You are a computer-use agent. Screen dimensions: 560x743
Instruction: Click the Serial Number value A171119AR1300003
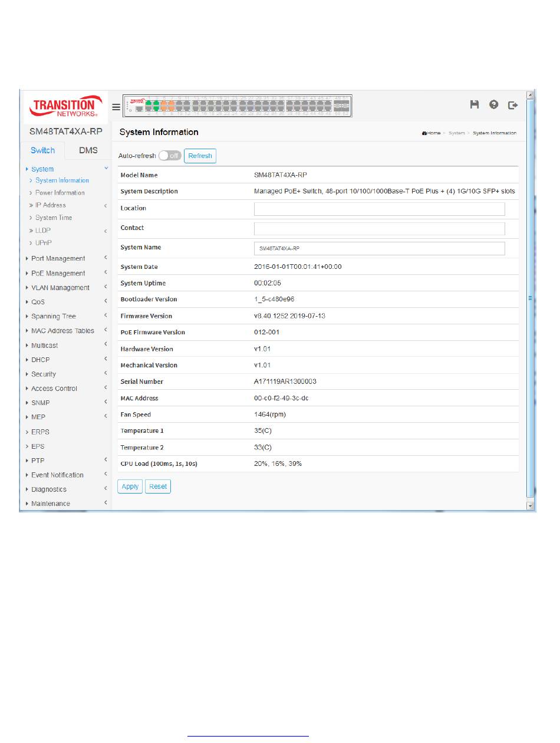(x=285, y=382)
